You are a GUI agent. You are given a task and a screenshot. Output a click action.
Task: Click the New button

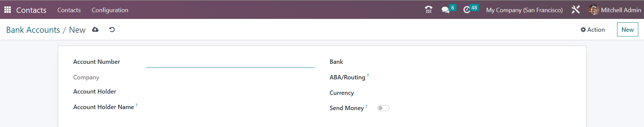pyautogui.click(x=627, y=29)
